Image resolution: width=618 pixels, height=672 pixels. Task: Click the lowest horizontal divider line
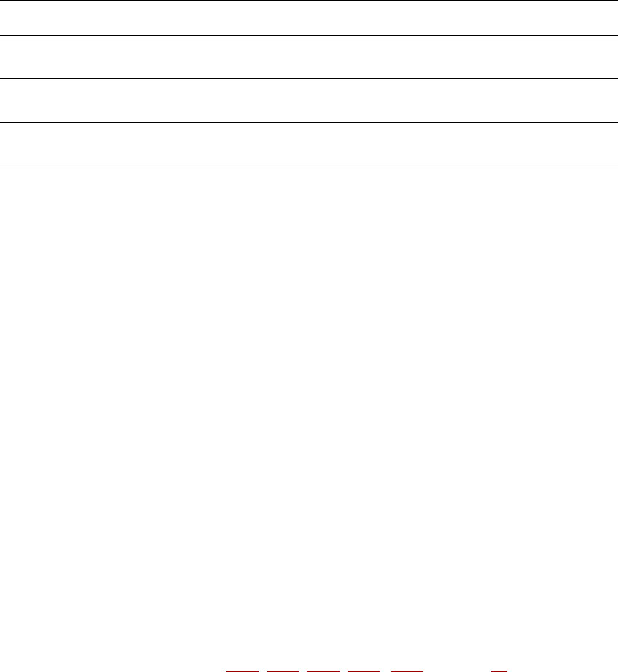click(x=309, y=166)
